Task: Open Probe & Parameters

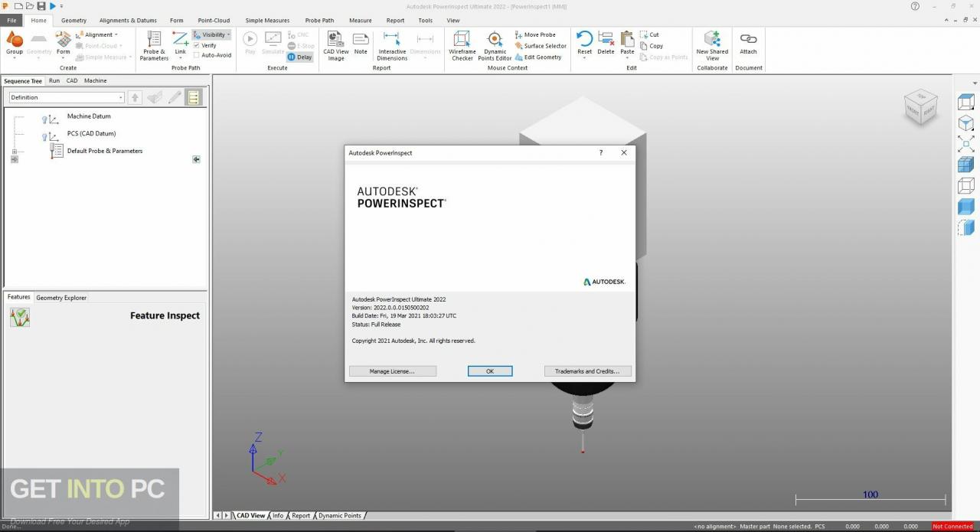Action: 154,46
